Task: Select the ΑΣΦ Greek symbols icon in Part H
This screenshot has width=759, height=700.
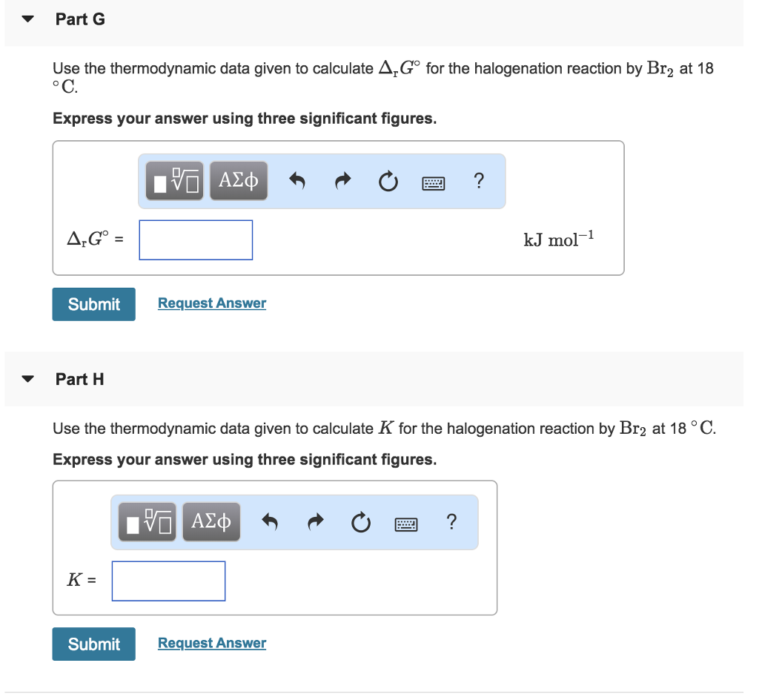Action: pos(211,521)
